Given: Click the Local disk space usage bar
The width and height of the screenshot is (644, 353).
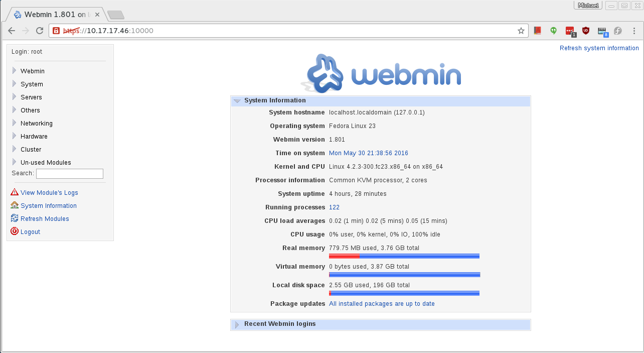Looking at the screenshot, I should 404,293.
